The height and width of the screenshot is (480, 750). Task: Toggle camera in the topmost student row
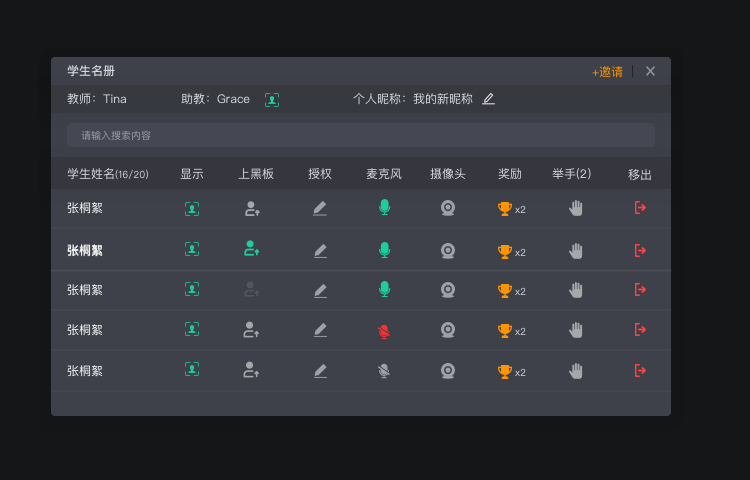pos(448,208)
